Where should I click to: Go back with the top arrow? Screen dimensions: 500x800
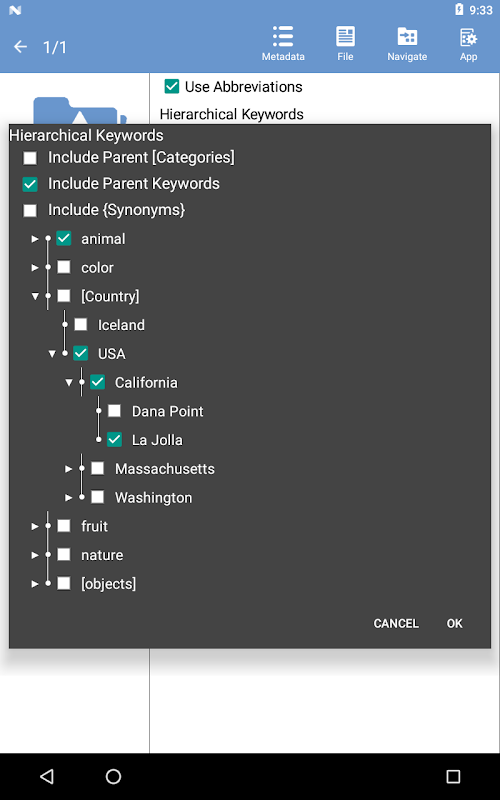pyautogui.click(x=20, y=47)
